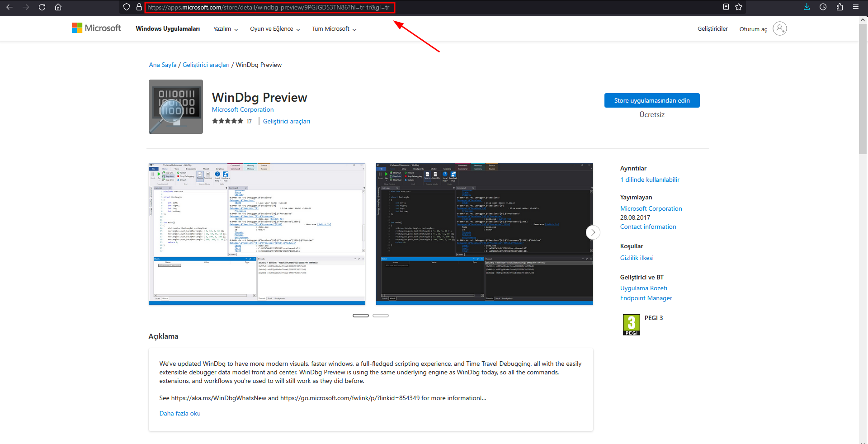Click WinDbg Preview breadcrumb text
868x444 pixels.
pos(259,65)
